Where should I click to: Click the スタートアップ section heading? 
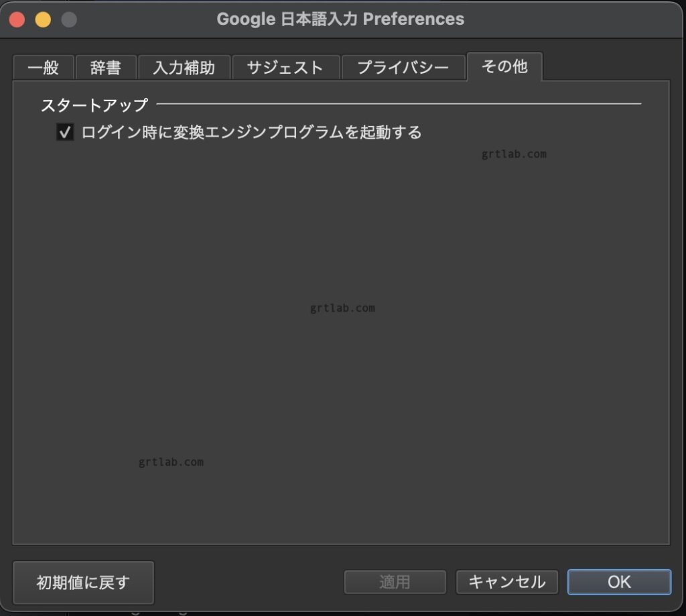pyautogui.click(x=94, y=105)
